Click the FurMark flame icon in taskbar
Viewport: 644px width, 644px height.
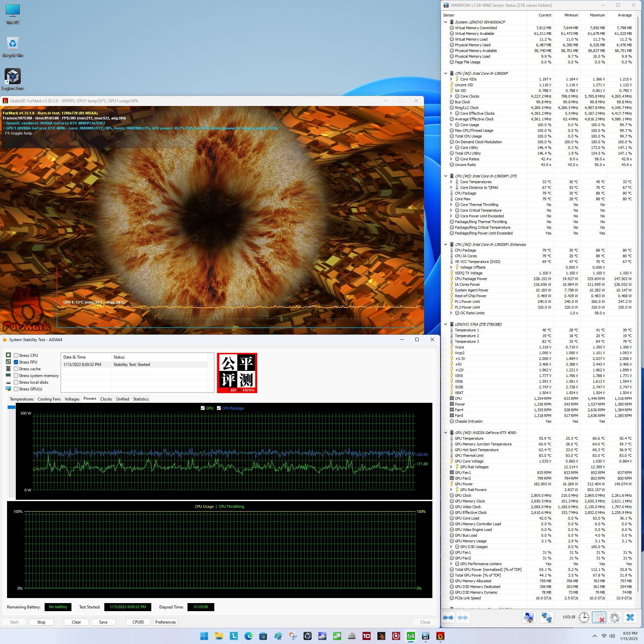(x=440, y=636)
